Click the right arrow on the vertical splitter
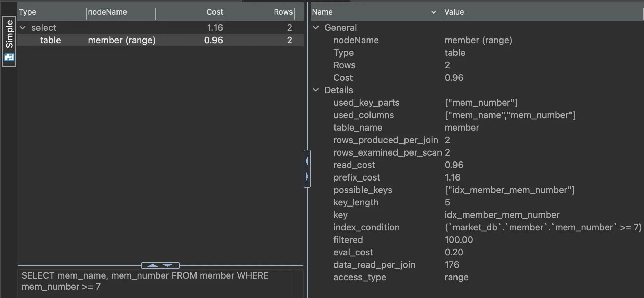This screenshot has width=644, height=298. pyautogui.click(x=307, y=176)
